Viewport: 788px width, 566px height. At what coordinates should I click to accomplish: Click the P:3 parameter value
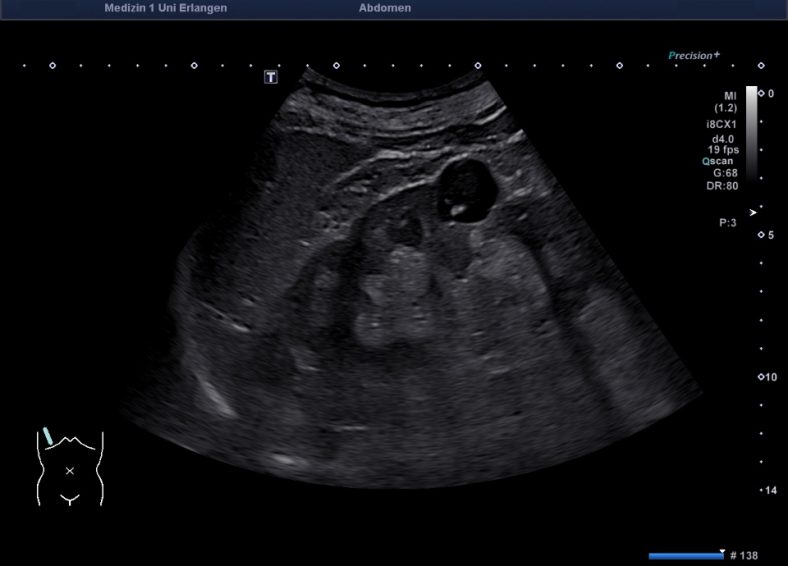tap(727, 223)
